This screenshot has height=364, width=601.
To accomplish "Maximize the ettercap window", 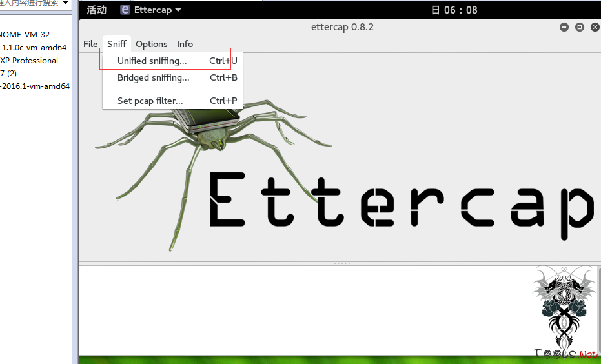I will click(580, 27).
